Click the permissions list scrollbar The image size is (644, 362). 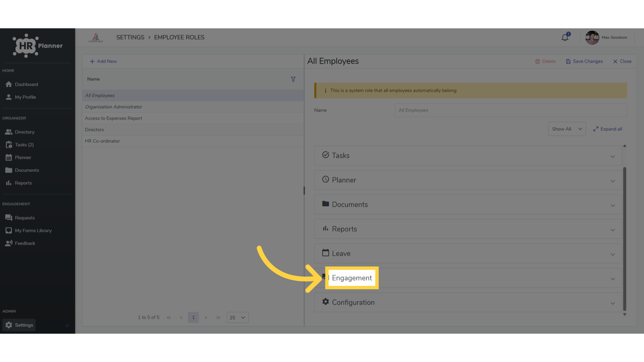tap(625, 239)
